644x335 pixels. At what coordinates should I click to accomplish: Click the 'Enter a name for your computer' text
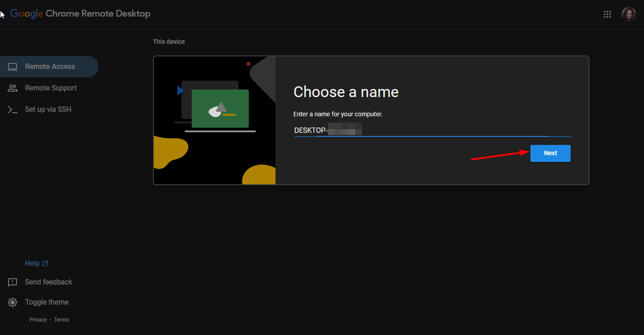(338, 114)
